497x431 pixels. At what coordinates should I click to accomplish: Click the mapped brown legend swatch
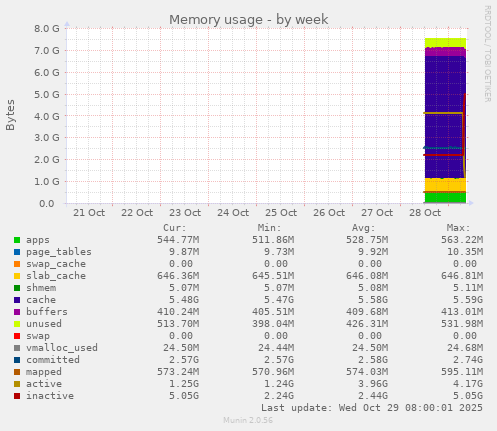pos(17,372)
